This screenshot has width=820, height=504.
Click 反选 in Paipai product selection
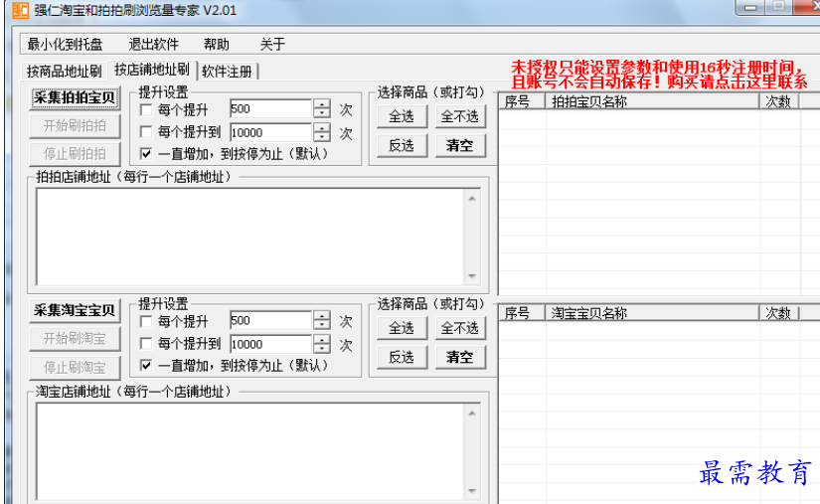(402, 145)
